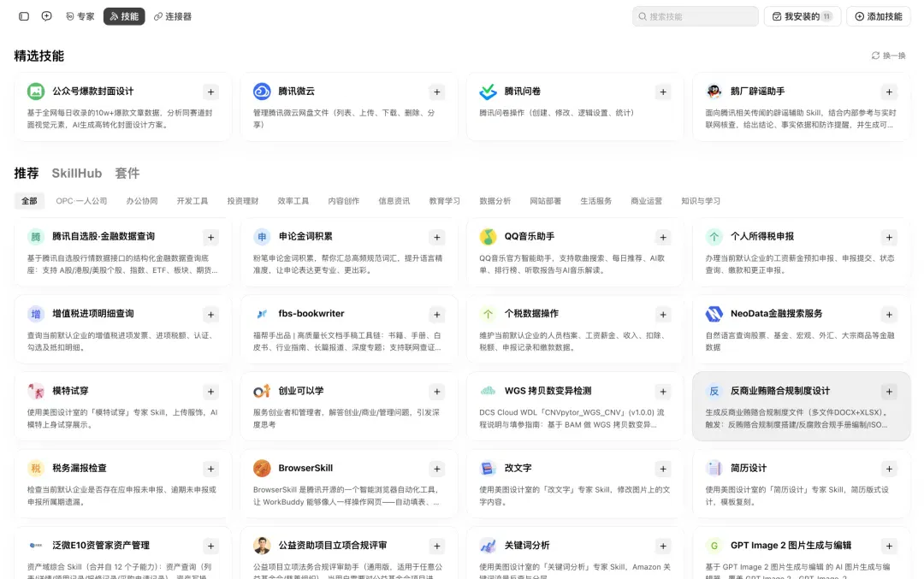The height and width of the screenshot is (579, 924).
Task: Add the 个税数据操作 skill
Action: (663, 315)
